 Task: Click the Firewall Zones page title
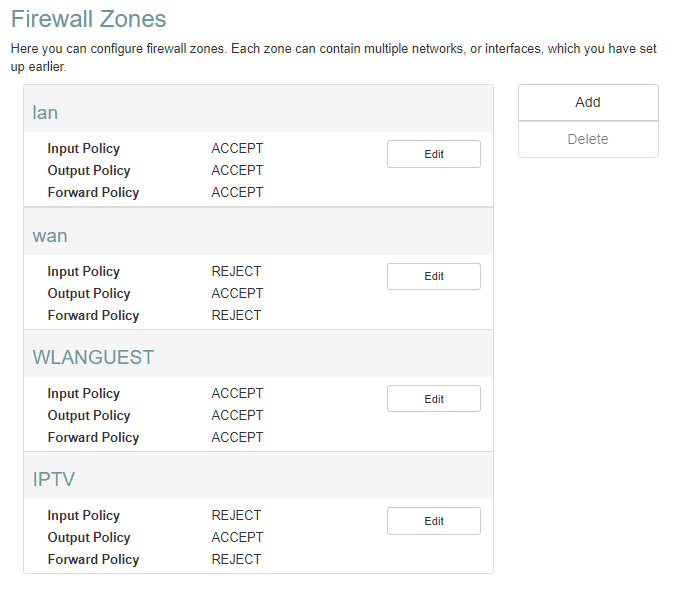pyautogui.click(x=88, y=19)
